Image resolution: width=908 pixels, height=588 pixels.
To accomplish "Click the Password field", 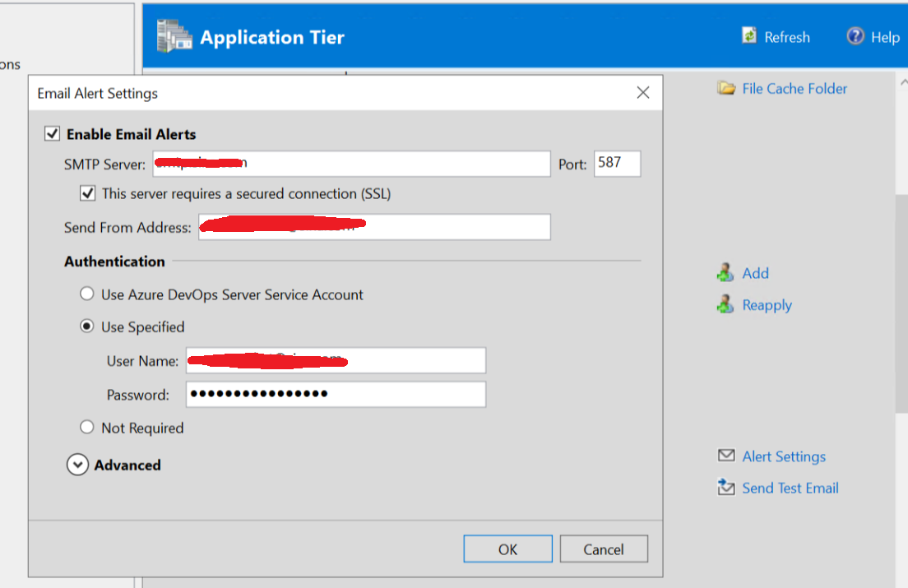I will (336, 394).
